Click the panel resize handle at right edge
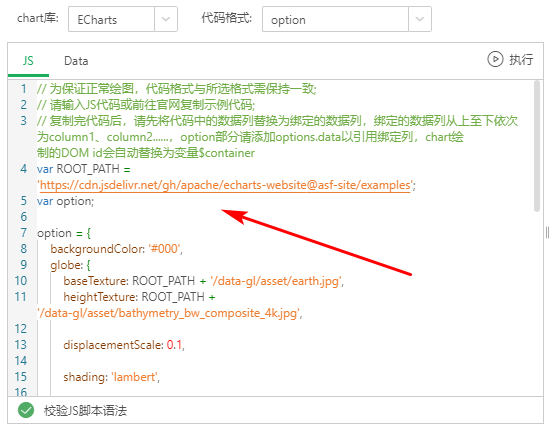 [x=547, y=233]
